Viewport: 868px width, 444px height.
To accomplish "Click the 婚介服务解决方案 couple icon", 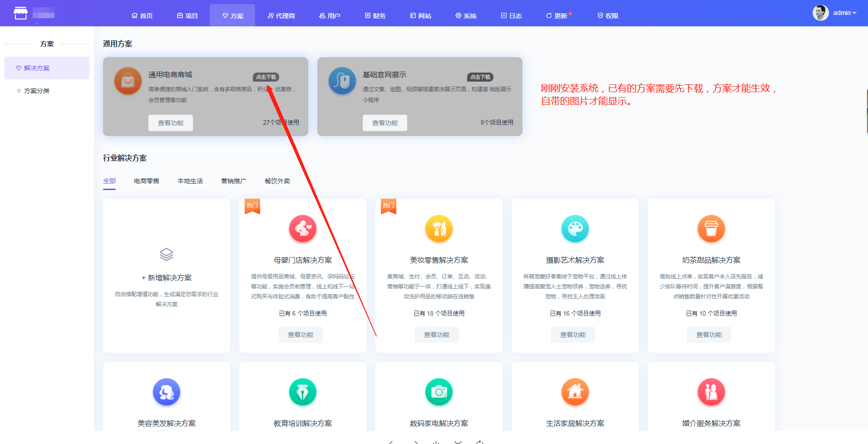I will click(x=711, y=392).
